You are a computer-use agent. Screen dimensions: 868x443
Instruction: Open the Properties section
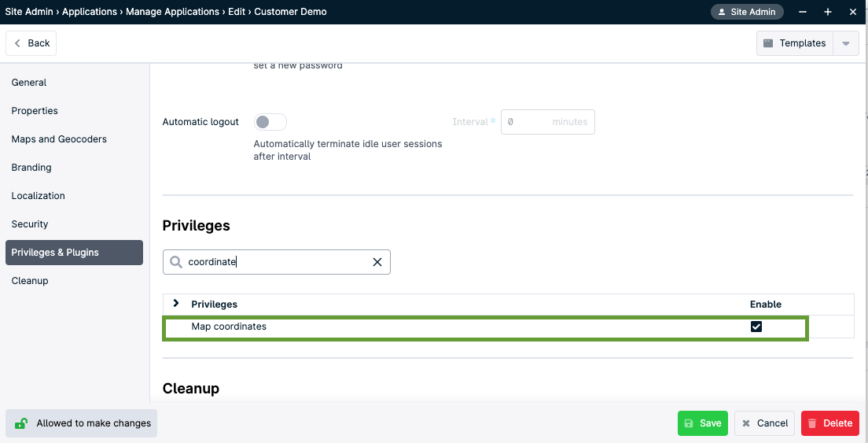[35, 111]
